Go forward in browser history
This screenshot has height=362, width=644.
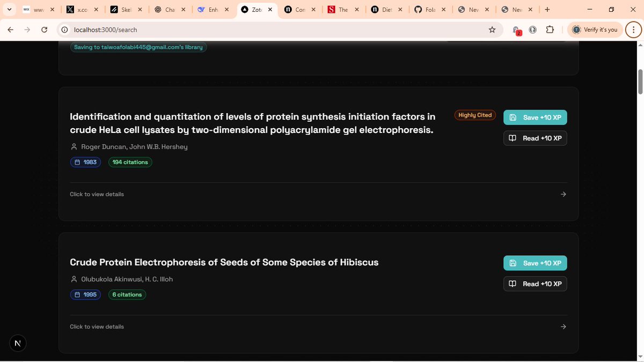pyautogui.click(x=27, y=29)
